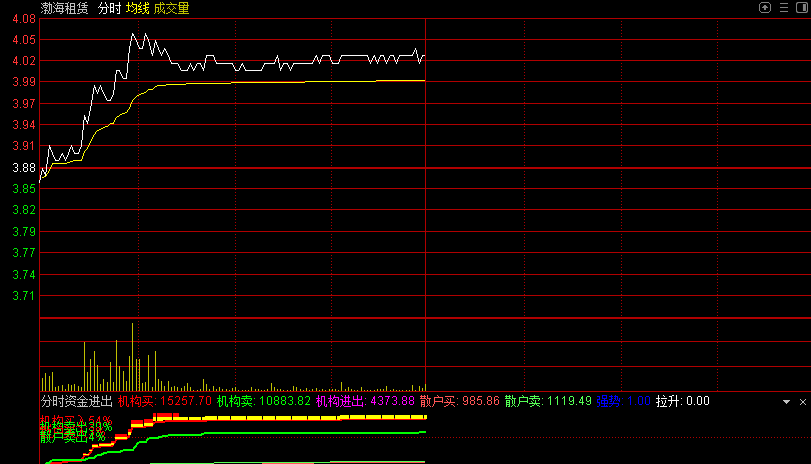Viewport: 811px width, 464px height.
Task: Toggle the side panel layout icon
Action: (x=801, y=8)
